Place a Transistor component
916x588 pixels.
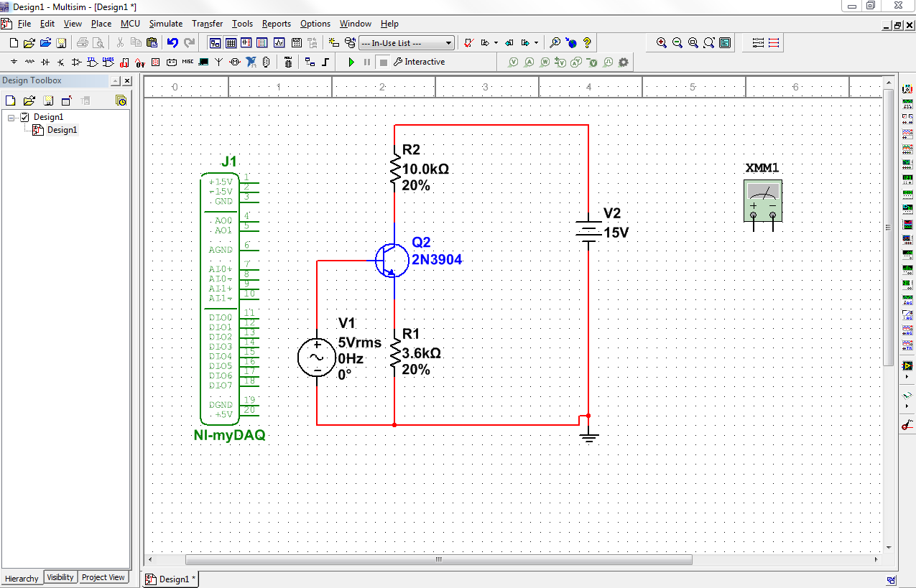point(60,62)
